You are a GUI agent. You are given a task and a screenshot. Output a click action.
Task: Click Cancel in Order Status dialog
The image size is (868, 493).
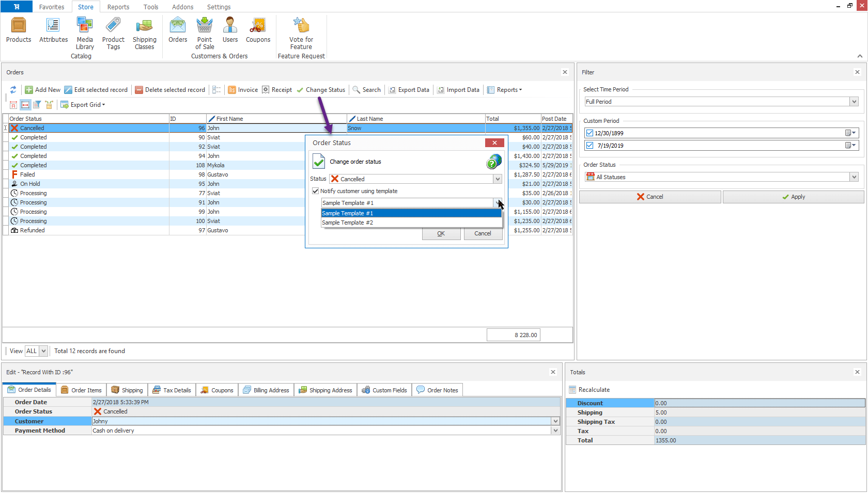[x=483, y=233]
